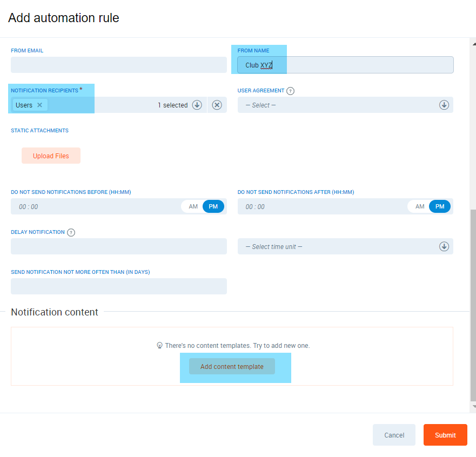
Task: Set 'do not send after' to AM
Action: point(419,207)
